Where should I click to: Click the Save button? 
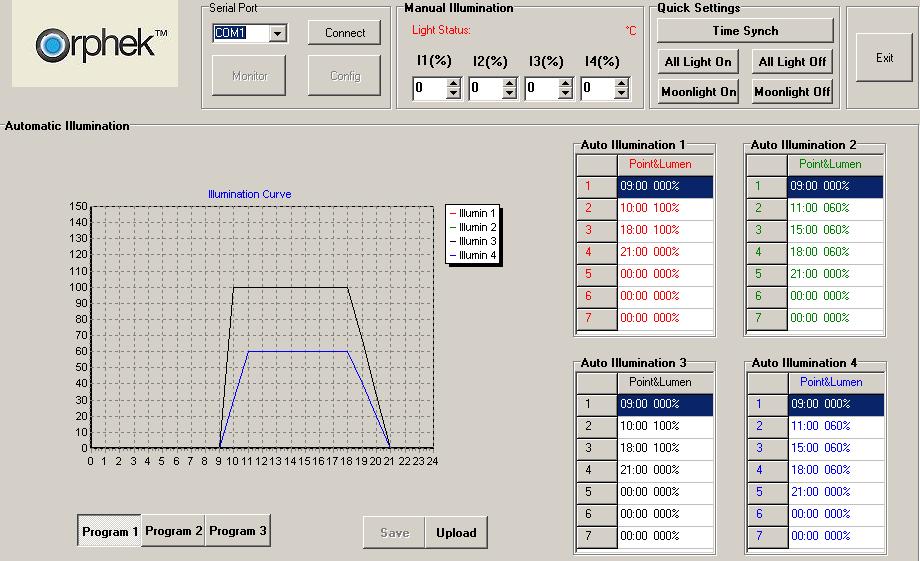[x=394, y=533]
